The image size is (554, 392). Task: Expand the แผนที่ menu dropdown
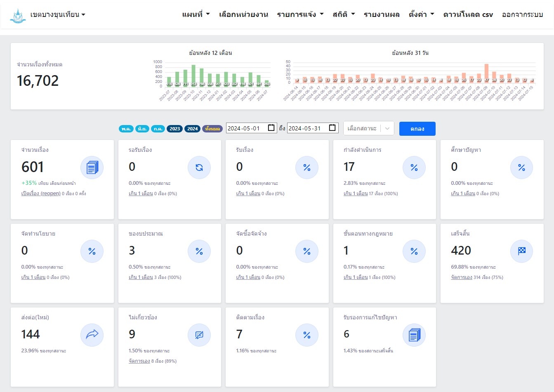196,14
